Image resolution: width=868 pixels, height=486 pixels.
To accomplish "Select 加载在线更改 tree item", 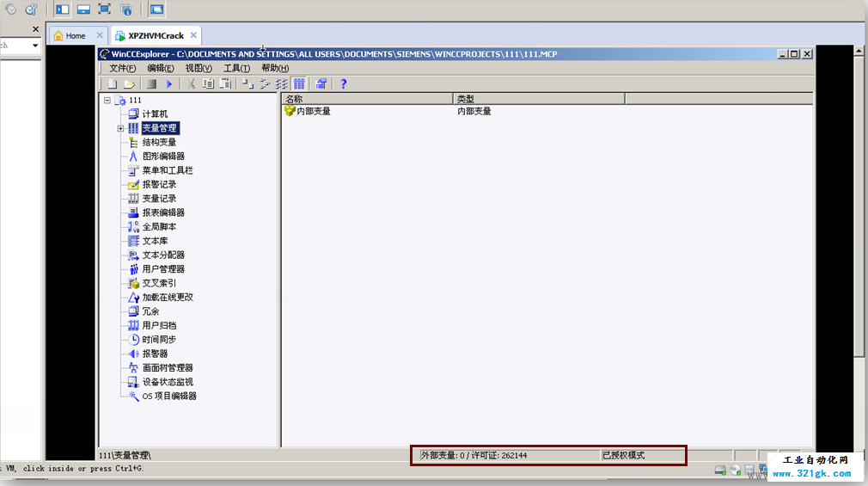I will tap(168, 297).
